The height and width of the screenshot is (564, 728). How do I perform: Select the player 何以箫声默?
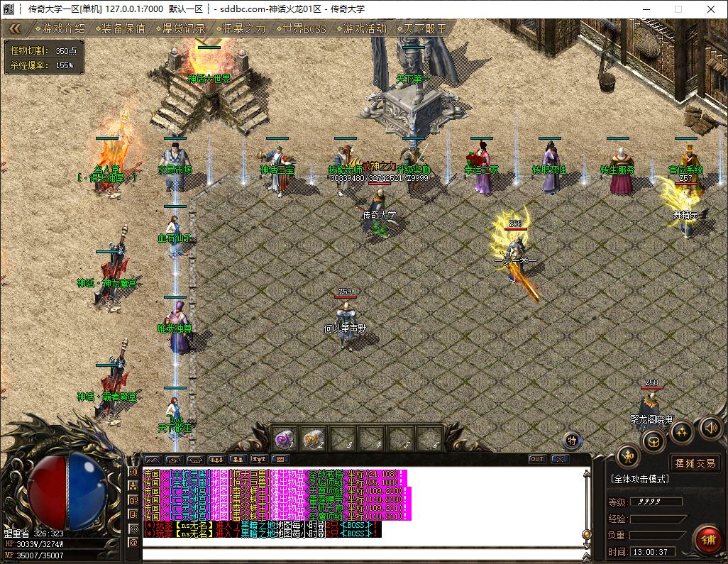tap(346, 325)
